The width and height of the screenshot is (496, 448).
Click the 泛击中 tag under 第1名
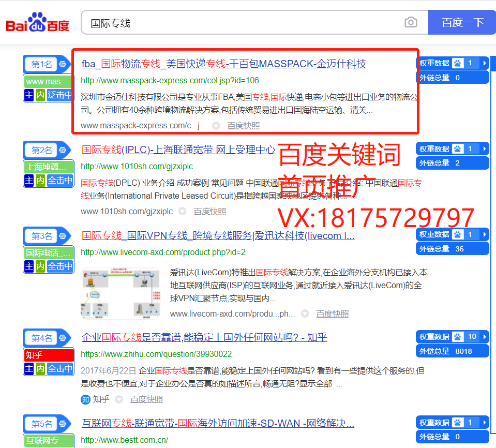tap(59, 95)
